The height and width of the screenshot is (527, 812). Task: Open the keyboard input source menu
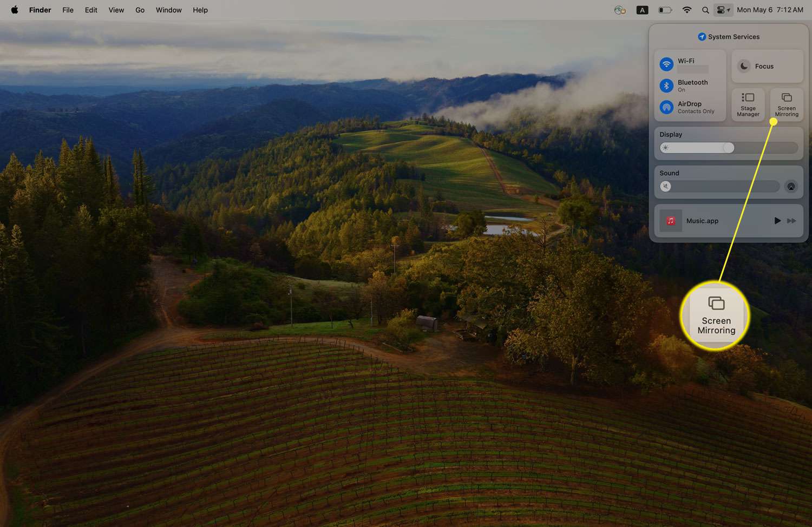coord(642,10)
